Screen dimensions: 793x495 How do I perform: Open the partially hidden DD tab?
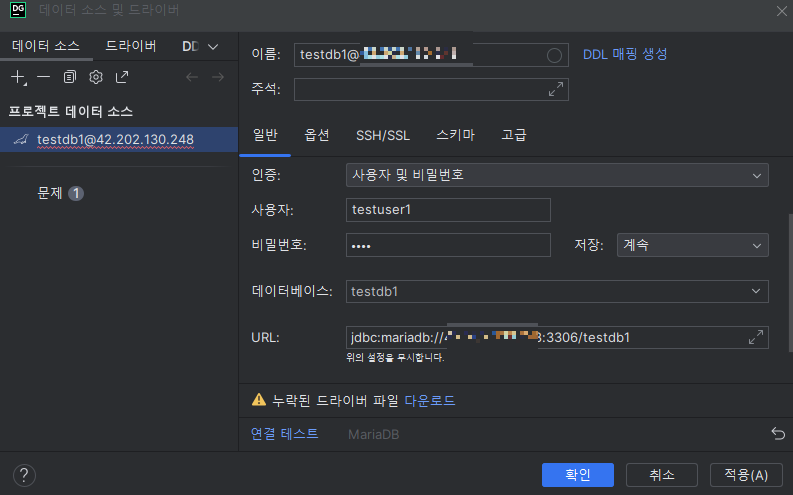pyautogui.click(x=191, y=47)
